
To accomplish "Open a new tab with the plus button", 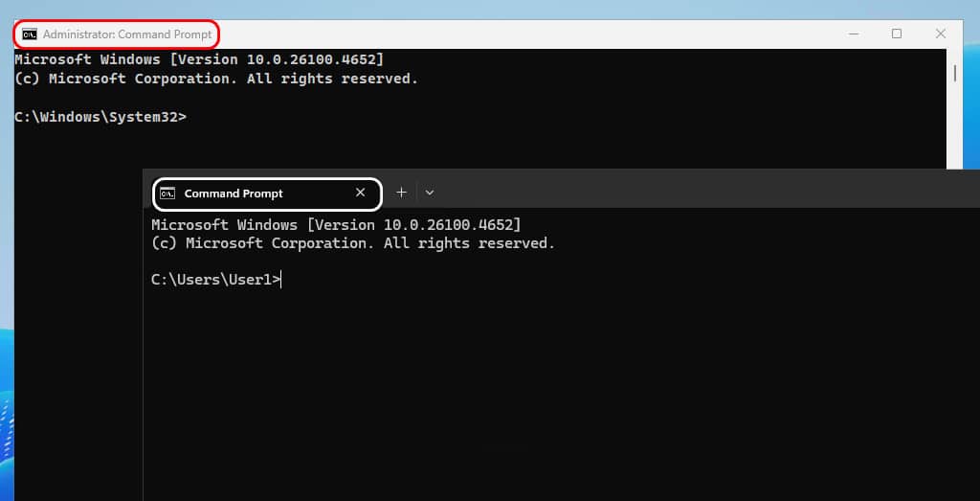I will pyautogui.click(x=401, y=193).
